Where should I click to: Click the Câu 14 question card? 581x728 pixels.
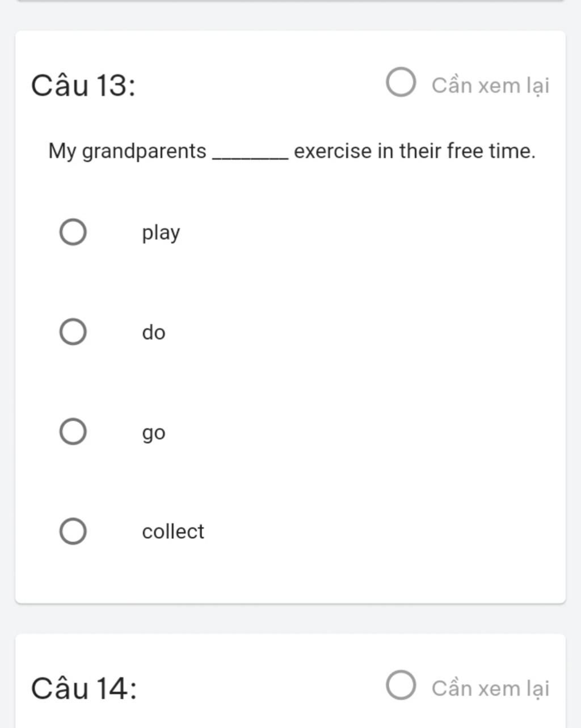[x=290, y=681]
